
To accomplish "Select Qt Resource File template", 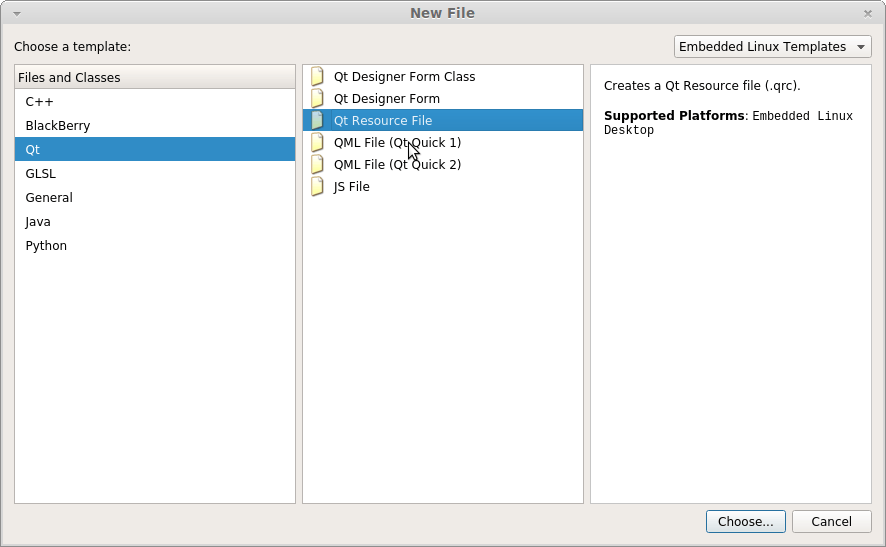I will [x=443, y=120].
